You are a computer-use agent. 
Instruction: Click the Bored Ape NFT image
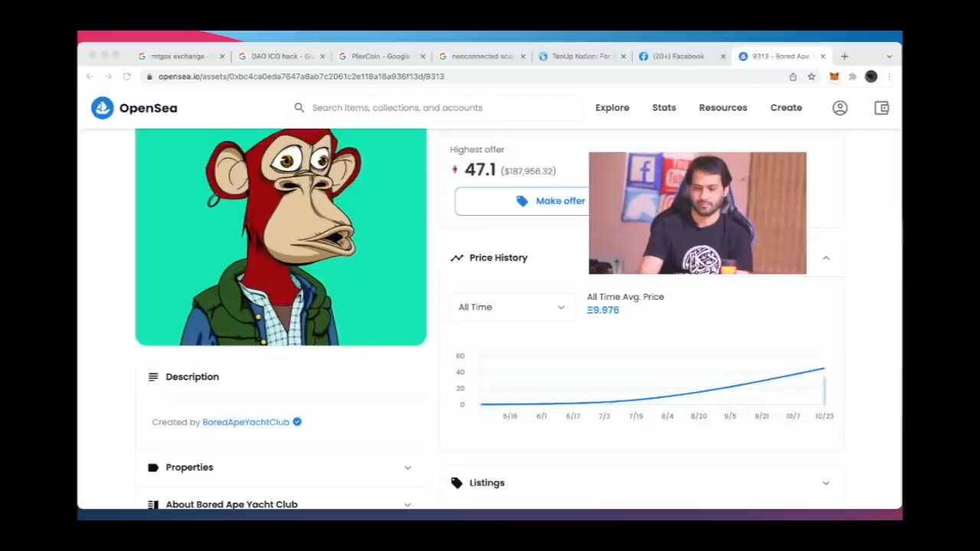click(x=281, y=237)
